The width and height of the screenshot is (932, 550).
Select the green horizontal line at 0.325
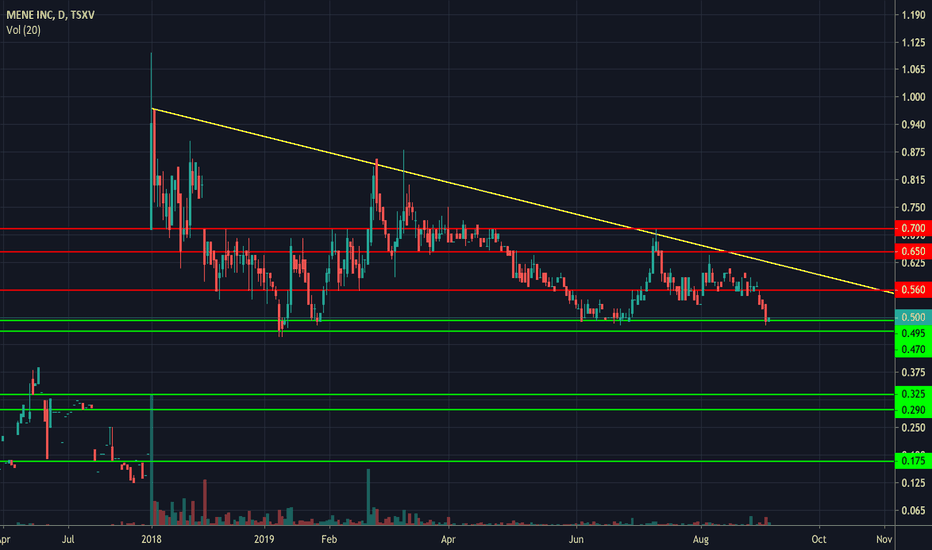coord(447,395)
